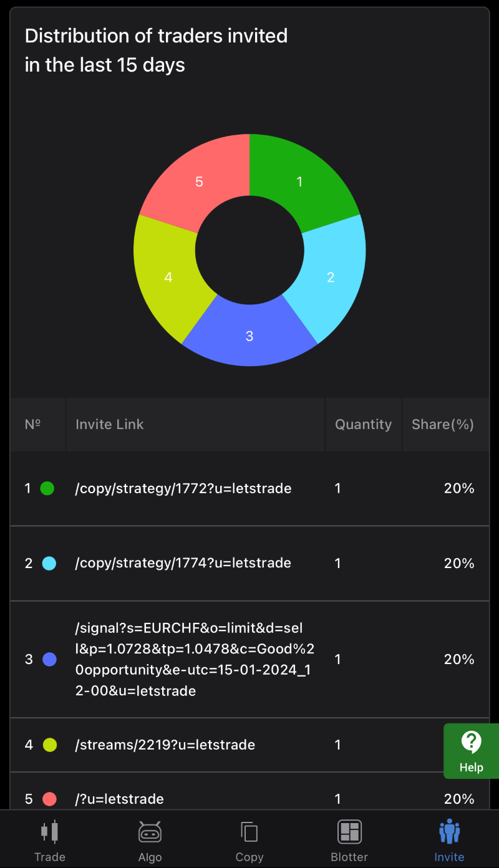This screenshot has height=868, width=499.
Task: Open /copy/strategy/1774 invite link
Action: tap(183, 563)
